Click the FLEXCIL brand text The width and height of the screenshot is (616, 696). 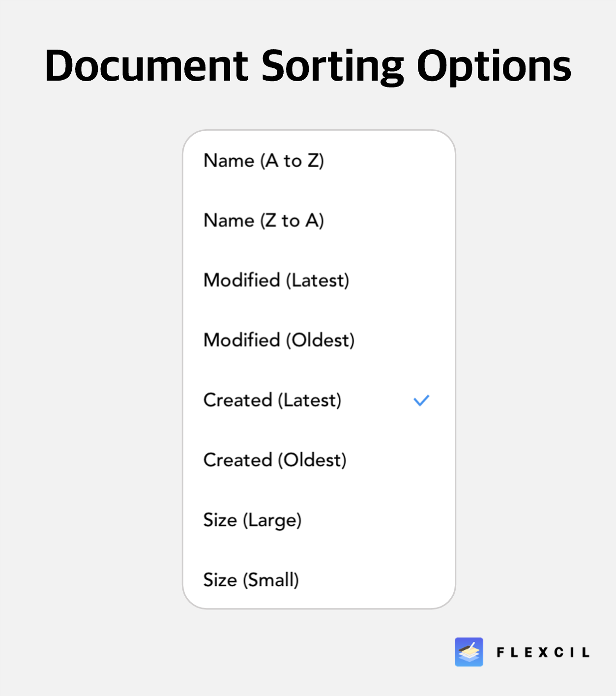(x=543, y=652)
